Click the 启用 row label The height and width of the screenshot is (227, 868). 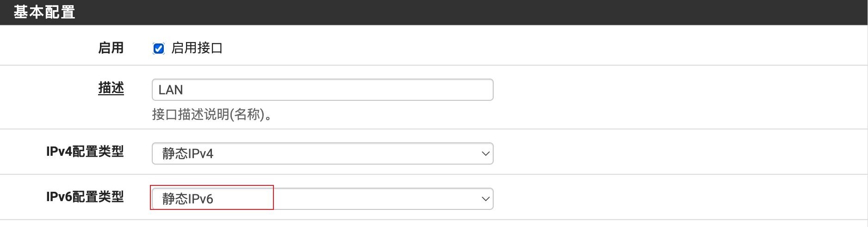[x=111, y=48]
